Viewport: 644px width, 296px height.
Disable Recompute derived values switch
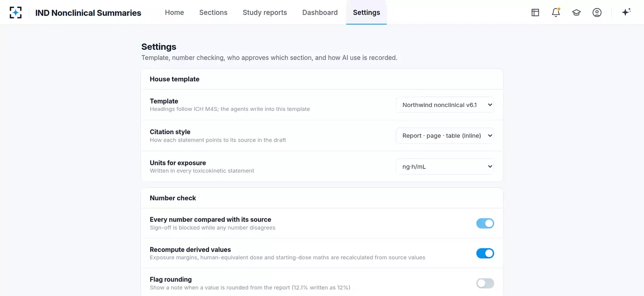click(485, 253)
